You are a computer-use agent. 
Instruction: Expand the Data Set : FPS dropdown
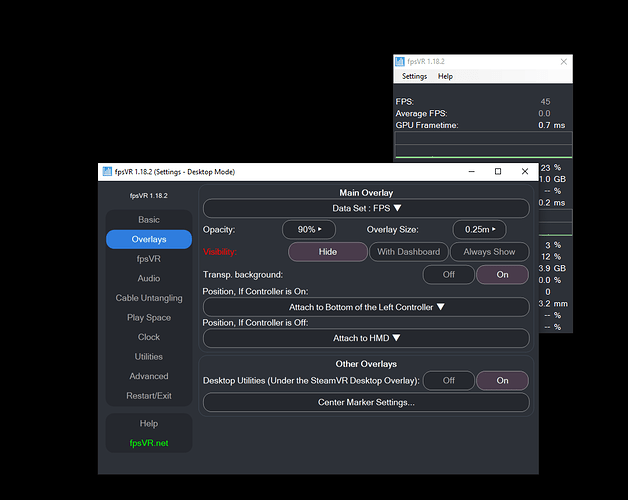click(x=366, y=208)
